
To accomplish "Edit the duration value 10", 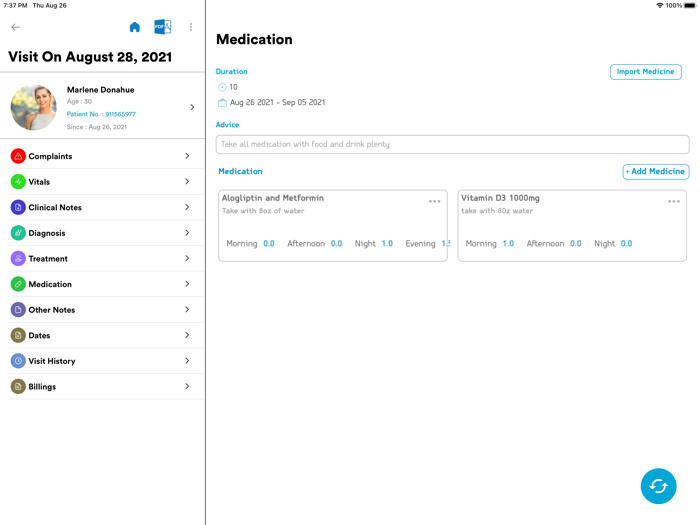I will pos(233,87).
